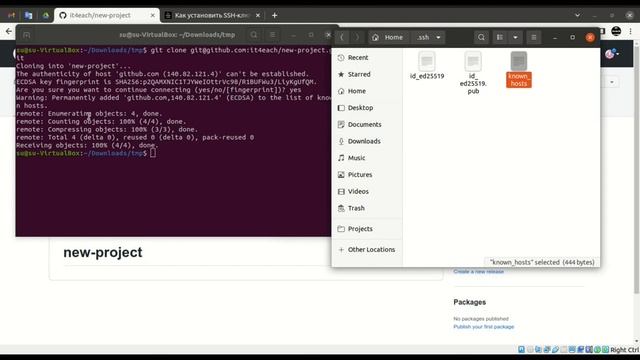Minimize the Files window
The image size is (640, 360).
pos(555,37)
